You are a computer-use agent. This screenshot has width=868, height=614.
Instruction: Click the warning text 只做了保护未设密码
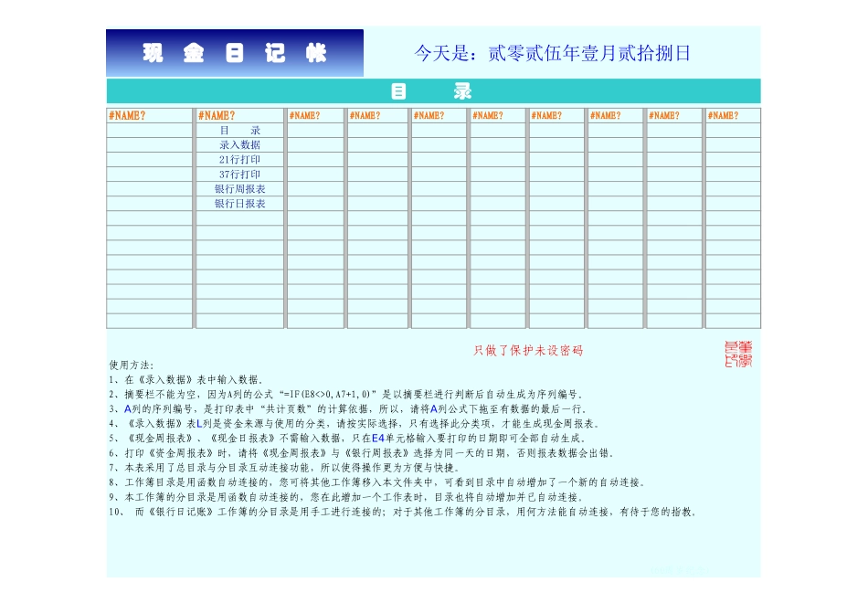(x=530, y=348)
